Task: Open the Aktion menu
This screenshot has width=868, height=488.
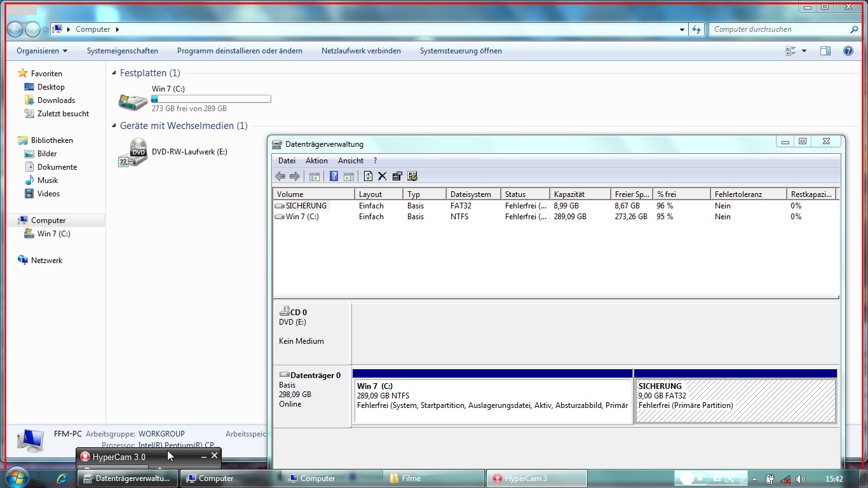Action: point(316,161)
